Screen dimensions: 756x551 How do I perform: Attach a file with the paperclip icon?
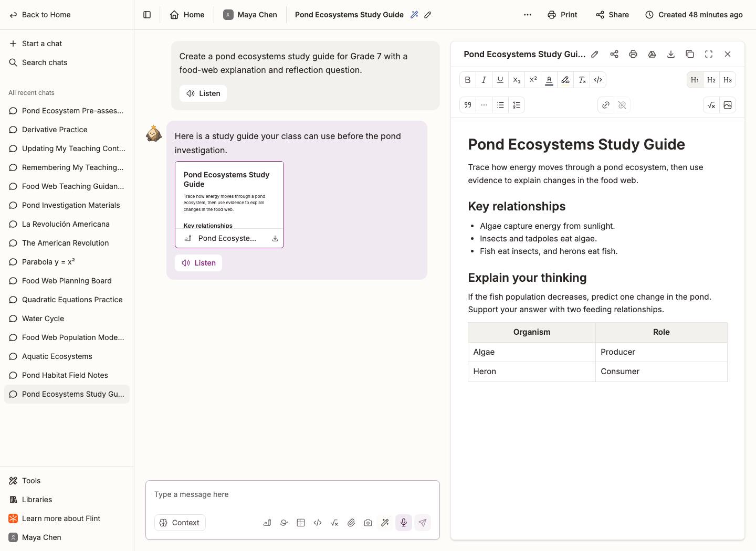coord(351,523)
